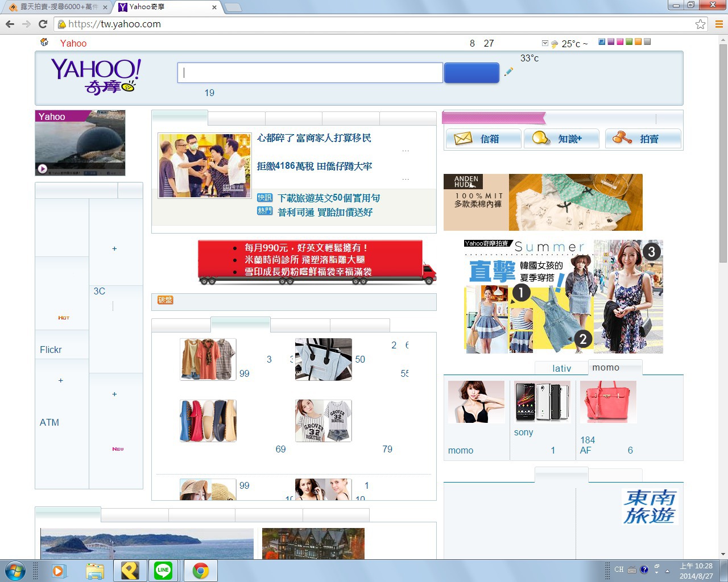Open a new browser tab
728x582 pixels.
pyautogui.click(x=233, y=7)
